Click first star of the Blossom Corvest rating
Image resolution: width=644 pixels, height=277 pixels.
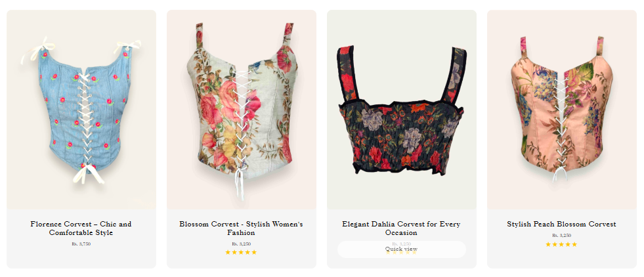[228, 252]
